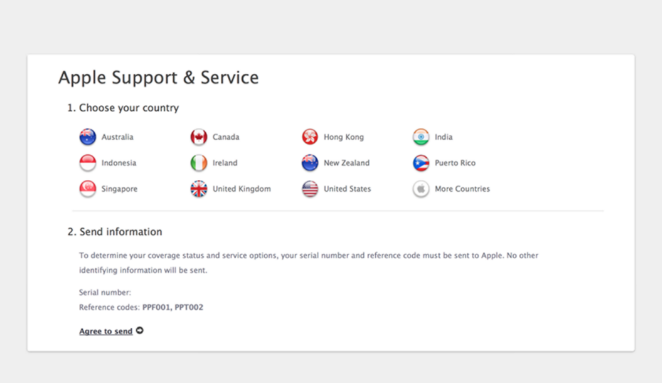Choose the Canada country label
Viewport: 662px width, 383px height.
(226, 137)
